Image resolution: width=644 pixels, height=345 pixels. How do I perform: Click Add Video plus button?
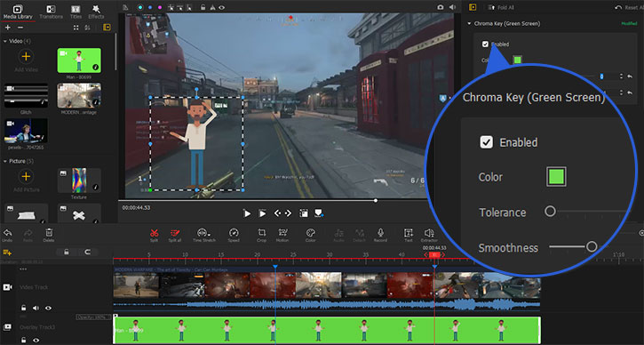(x=26, y=56)
